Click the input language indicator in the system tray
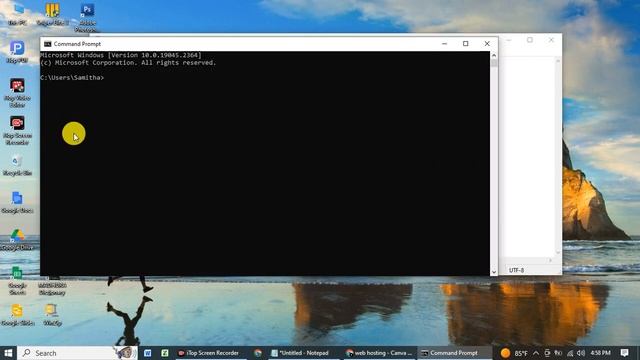Screen dimensions: 640x360 coord(558,353)
